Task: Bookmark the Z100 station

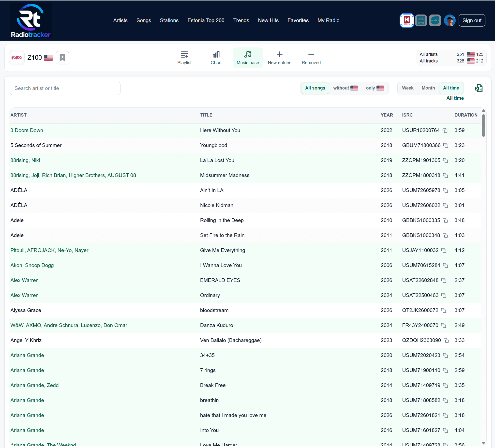Action: click(x=62, y=58)
